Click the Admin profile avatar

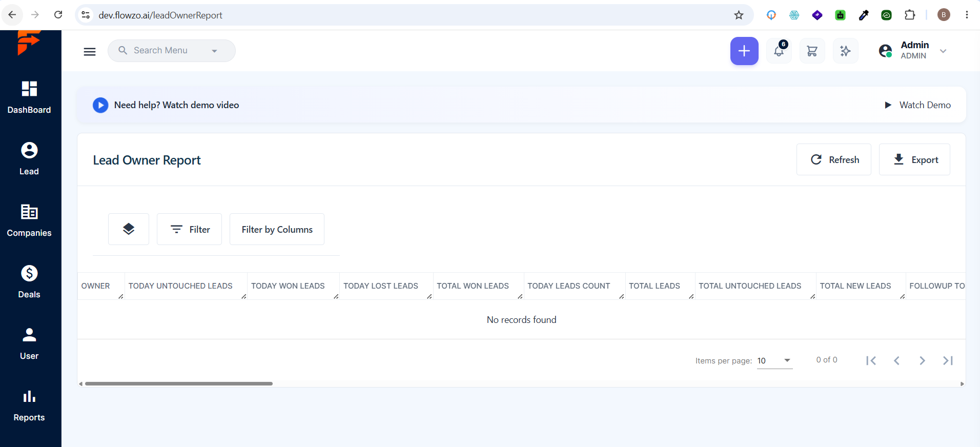pos(885,51)
